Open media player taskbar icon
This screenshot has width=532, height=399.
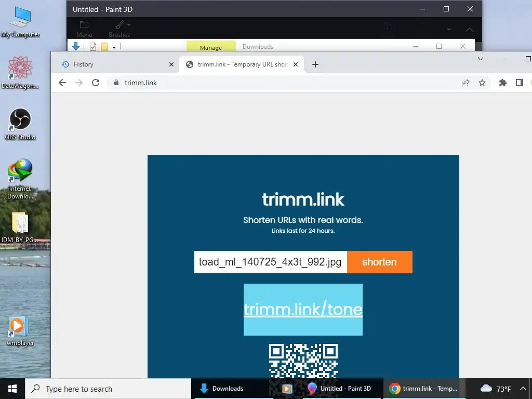(287, 389)
